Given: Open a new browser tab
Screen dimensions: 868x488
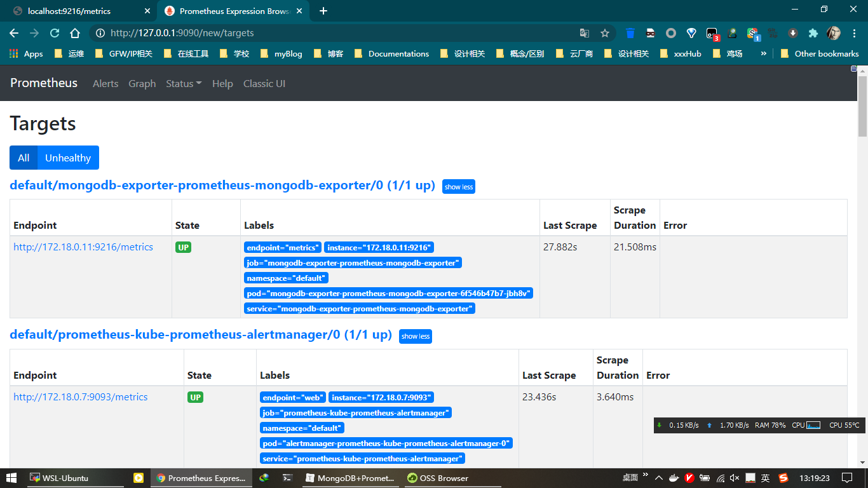Looking at the screenshot, I should [323, 11].
